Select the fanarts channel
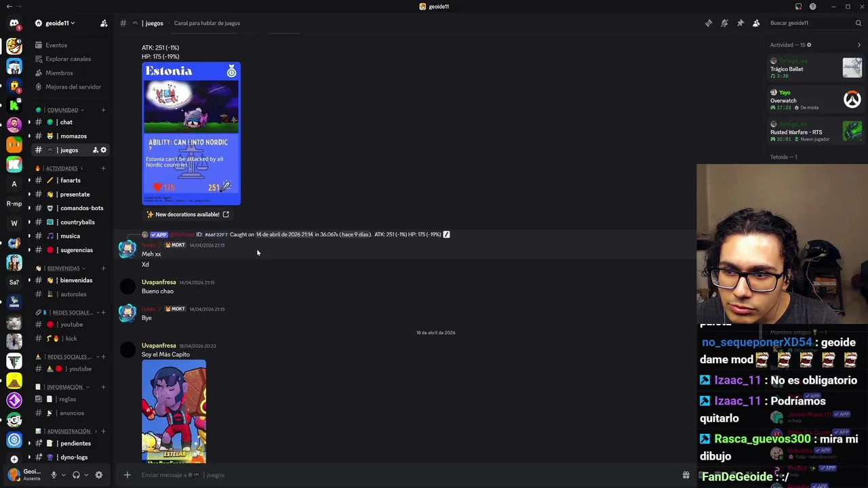868x488 pixels. tap(70, 180)
